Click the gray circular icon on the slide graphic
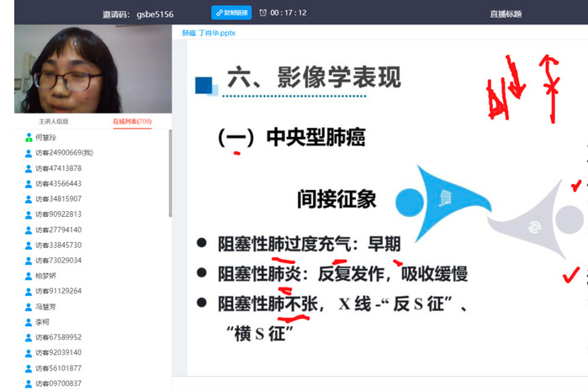The width and height of the screenshot is (588, 391). (533, 226)
